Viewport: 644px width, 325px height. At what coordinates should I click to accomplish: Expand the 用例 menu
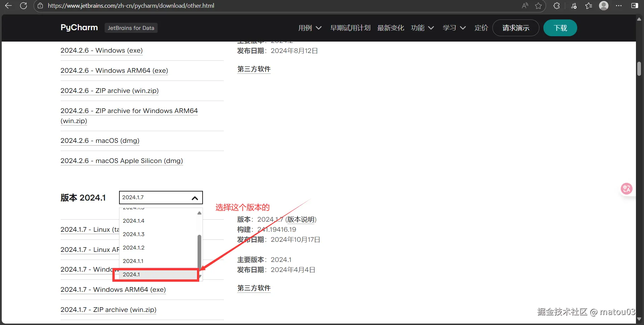coord(310,28)
